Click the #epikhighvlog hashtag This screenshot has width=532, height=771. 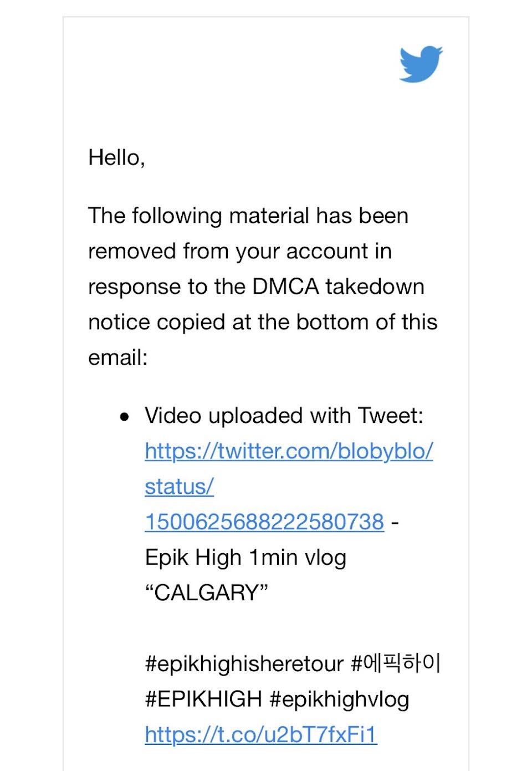339,700
